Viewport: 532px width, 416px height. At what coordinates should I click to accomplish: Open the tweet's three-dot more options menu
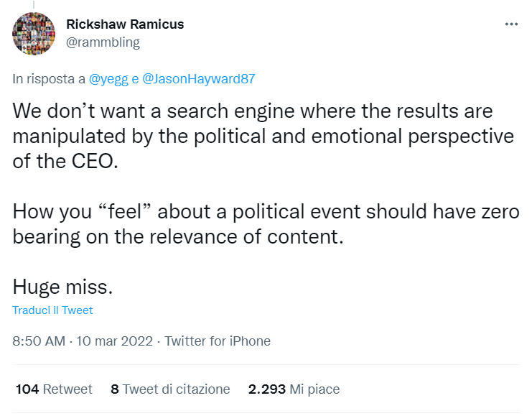click(511, 24)
